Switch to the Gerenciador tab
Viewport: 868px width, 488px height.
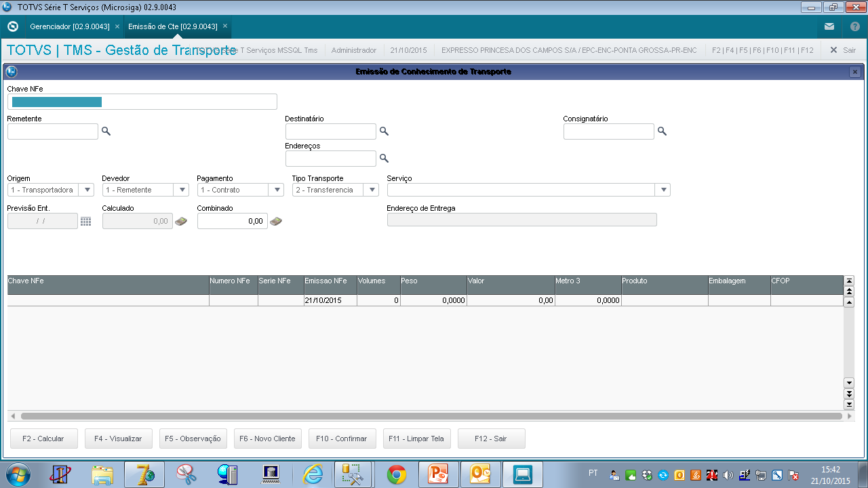69,26
